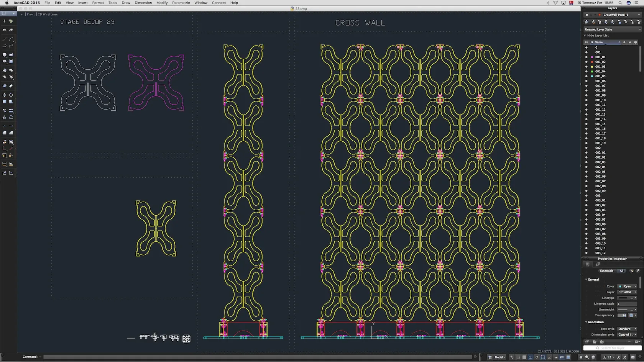Open the Text style Standard dropdown
Screen dimensions: 644x362
pos(627,329)
